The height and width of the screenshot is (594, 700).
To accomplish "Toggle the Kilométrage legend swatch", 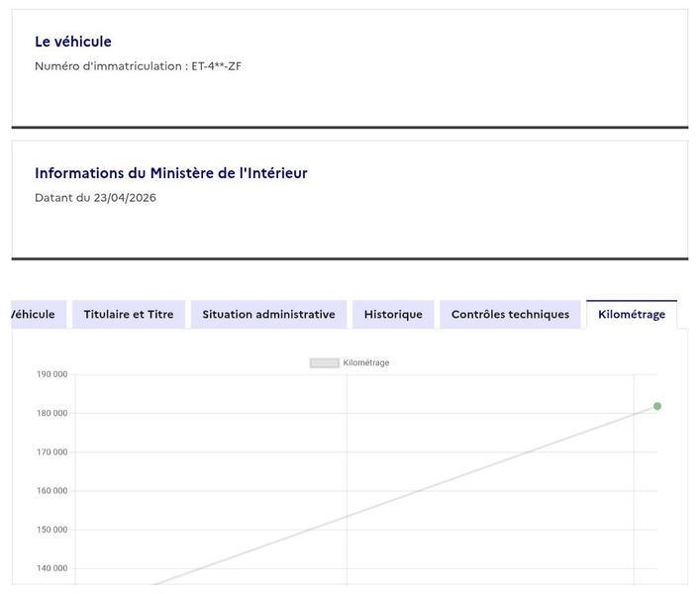I will click(x=325, y=362).
